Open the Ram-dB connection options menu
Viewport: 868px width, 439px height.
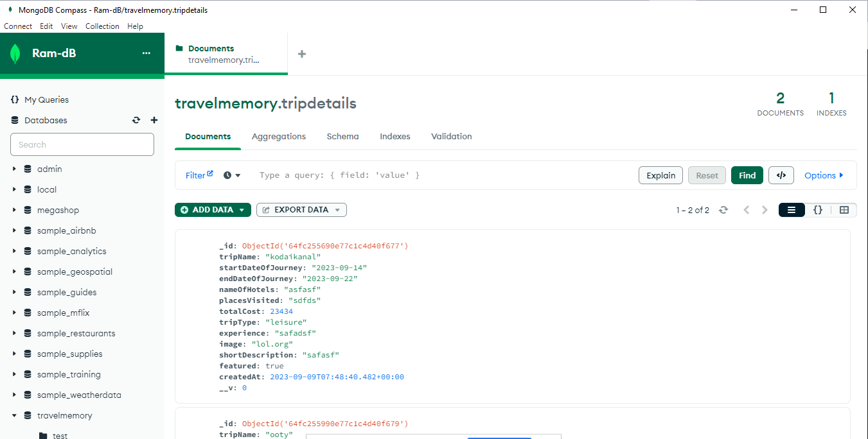pos(146,53)
